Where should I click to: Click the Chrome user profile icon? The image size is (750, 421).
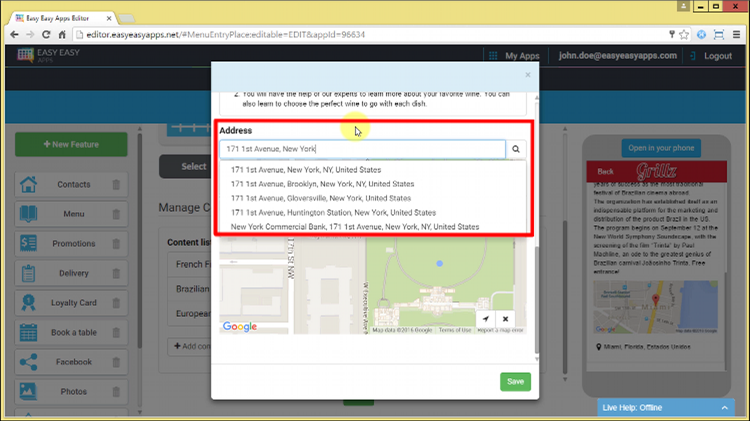683,6
